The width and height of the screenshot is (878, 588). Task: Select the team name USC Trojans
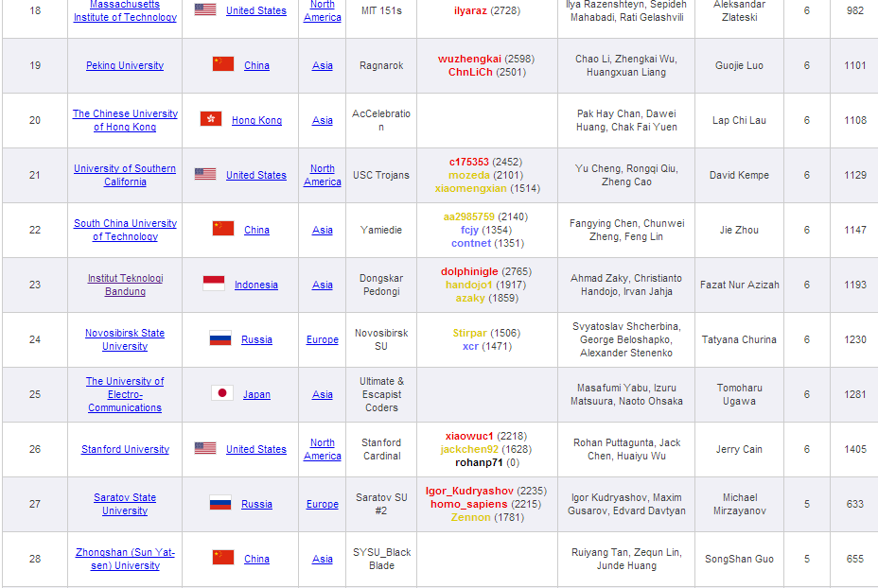tap(381, 175)
